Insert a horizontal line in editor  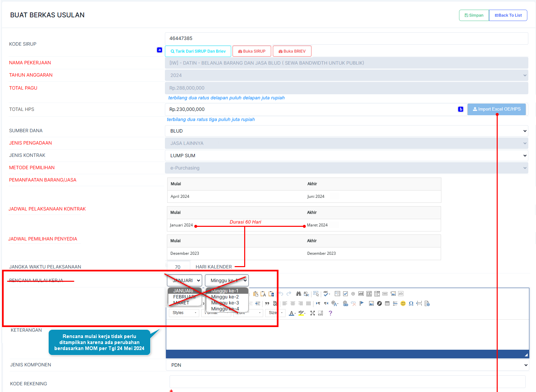395,303
